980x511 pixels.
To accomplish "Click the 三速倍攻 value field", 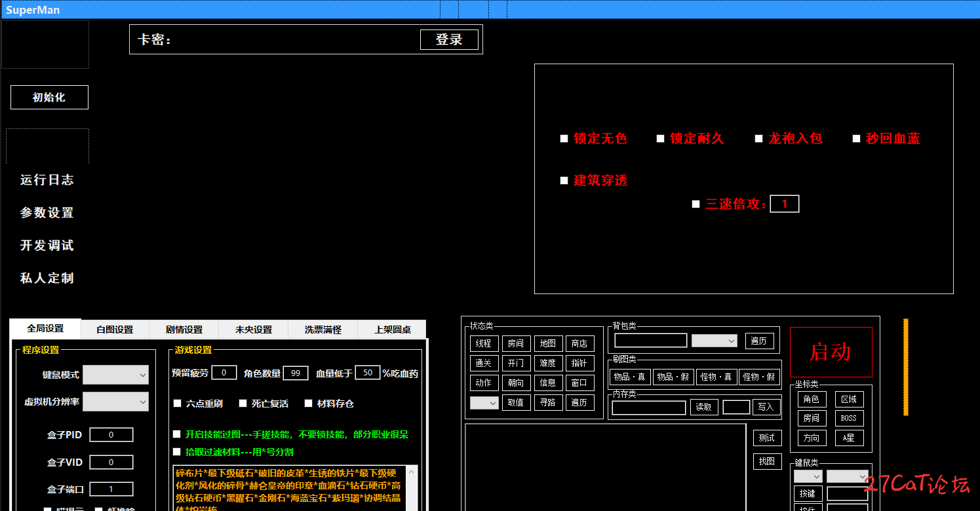I will (x=784, y=204).
